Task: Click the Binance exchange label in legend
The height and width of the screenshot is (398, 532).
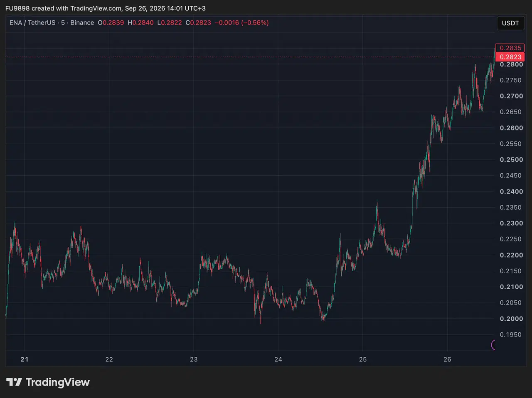Action: pos(82,23)
